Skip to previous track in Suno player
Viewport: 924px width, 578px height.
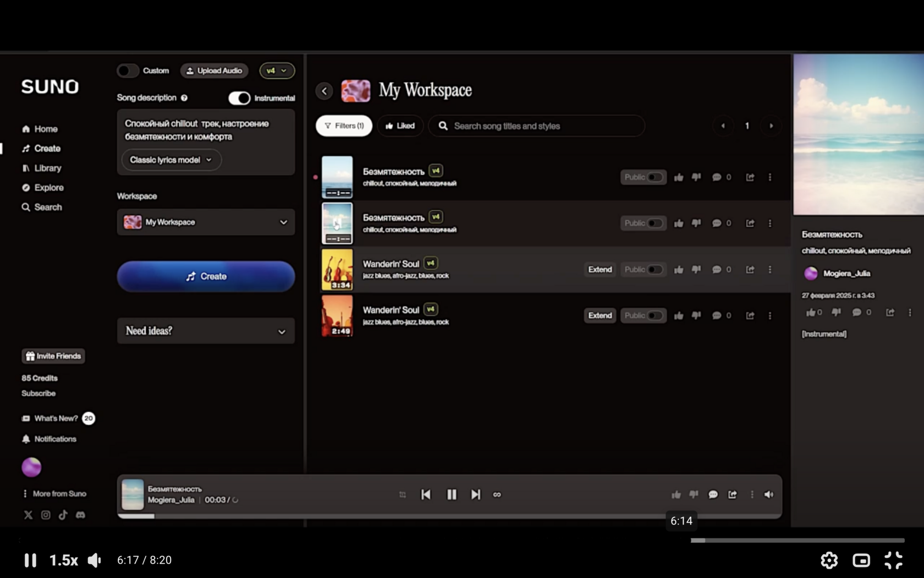click(x=426, y=495)
